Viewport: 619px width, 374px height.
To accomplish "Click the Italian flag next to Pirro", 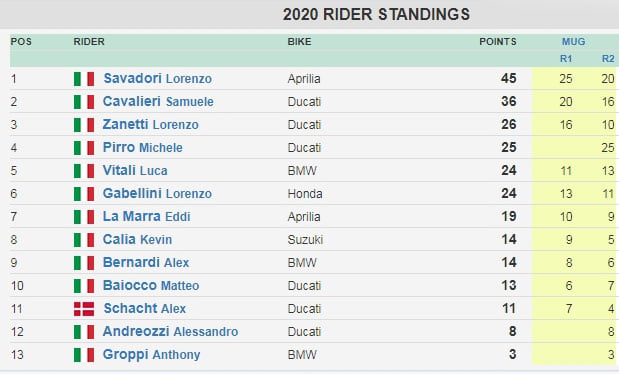I will coord(84,148).
